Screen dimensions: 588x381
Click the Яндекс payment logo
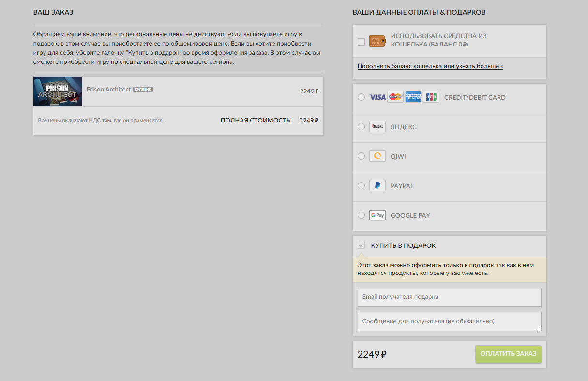(377, 127)
